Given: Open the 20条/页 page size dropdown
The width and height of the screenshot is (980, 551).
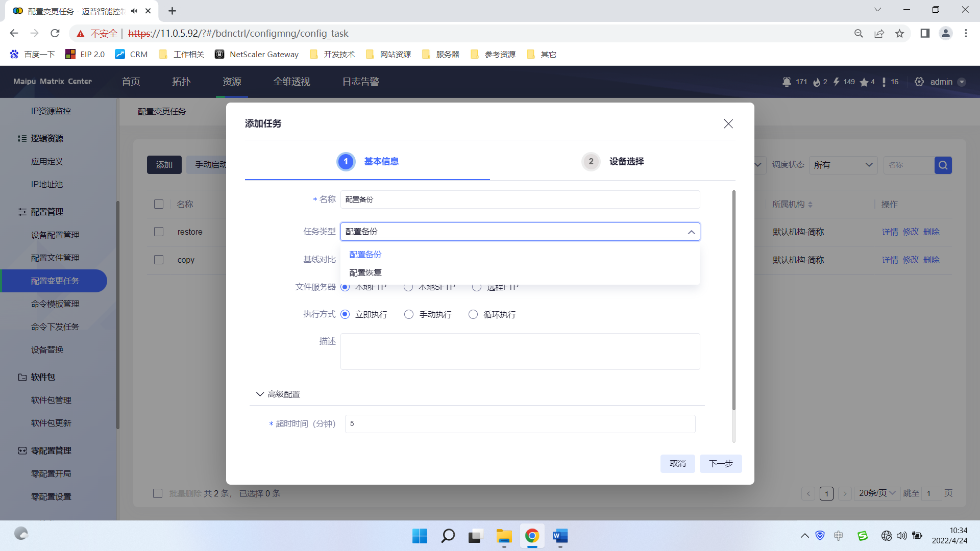Looking at the screenshot, I should 877,493.
